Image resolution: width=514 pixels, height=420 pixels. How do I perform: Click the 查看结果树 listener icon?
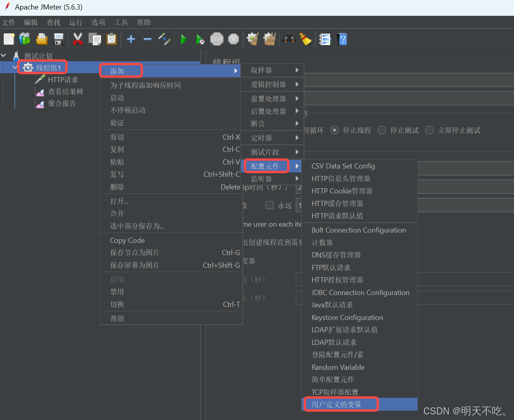tap(40, 93)
